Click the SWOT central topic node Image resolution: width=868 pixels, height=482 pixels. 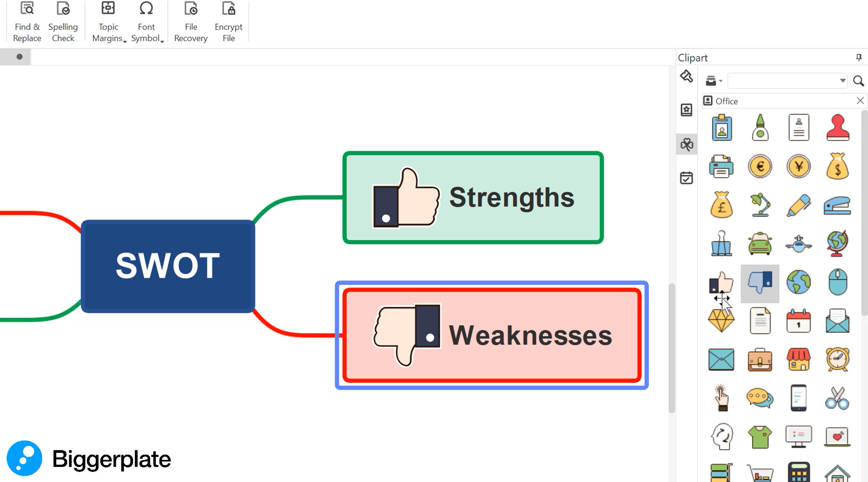tap(167, 265)
